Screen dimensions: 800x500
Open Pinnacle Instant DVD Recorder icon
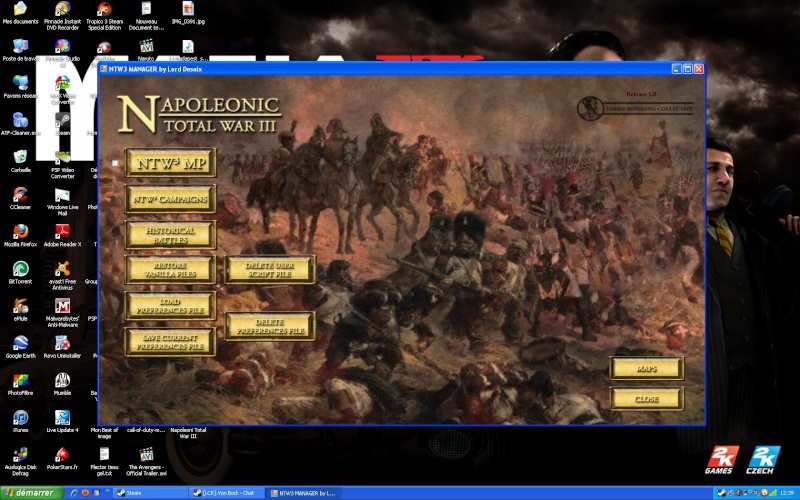pyautogui.click(x=62, y=15)
